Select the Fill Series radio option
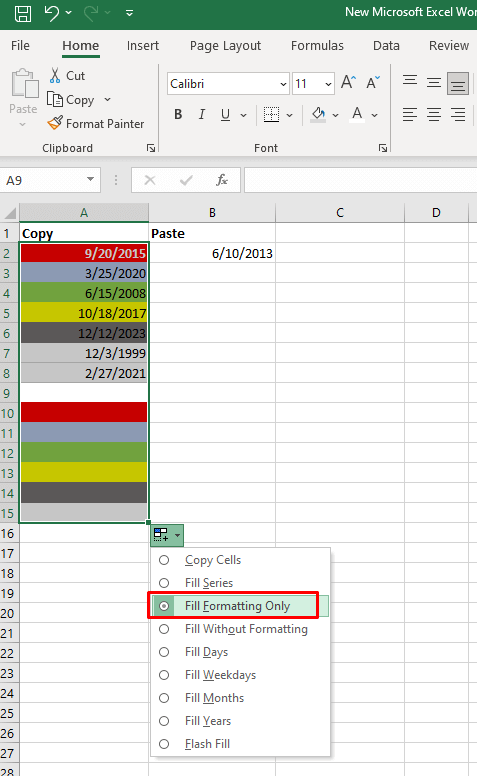Viewport: 477px width, 776px height. tap(240, 583)
